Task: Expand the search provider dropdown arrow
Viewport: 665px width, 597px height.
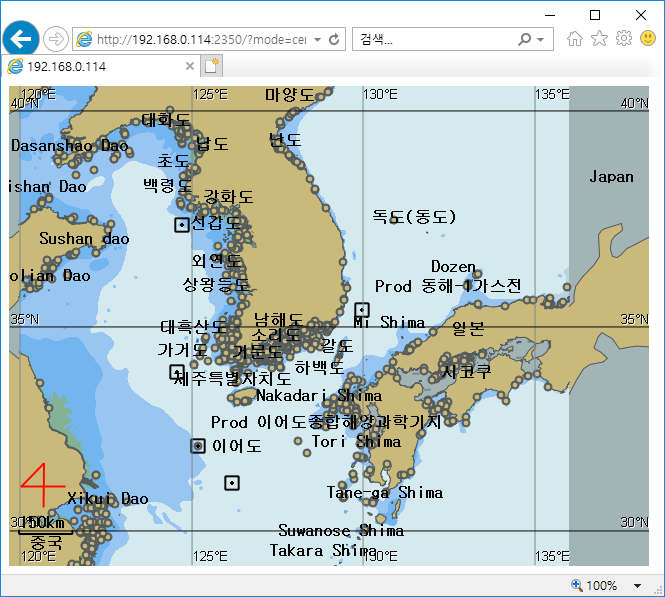Action: [x=541, y=40]
